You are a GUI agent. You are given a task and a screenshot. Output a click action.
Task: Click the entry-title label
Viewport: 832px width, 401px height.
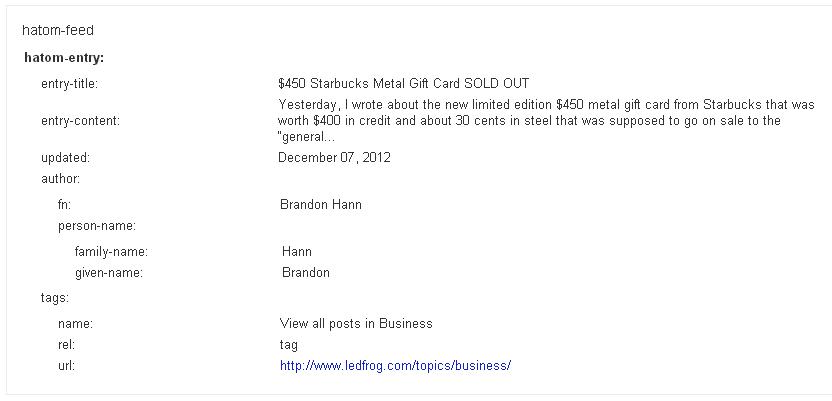(x=70, y=84)
